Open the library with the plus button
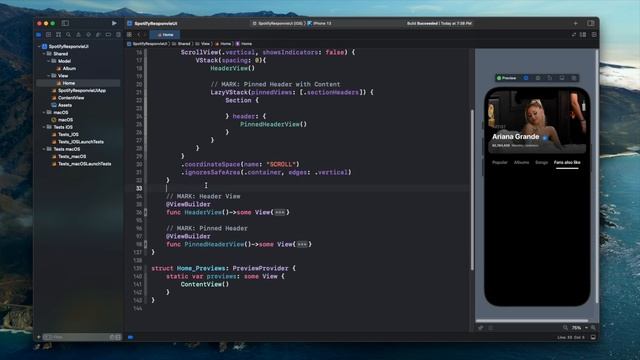The height and width of the screenshot is (360, 640). click(576, 23)
